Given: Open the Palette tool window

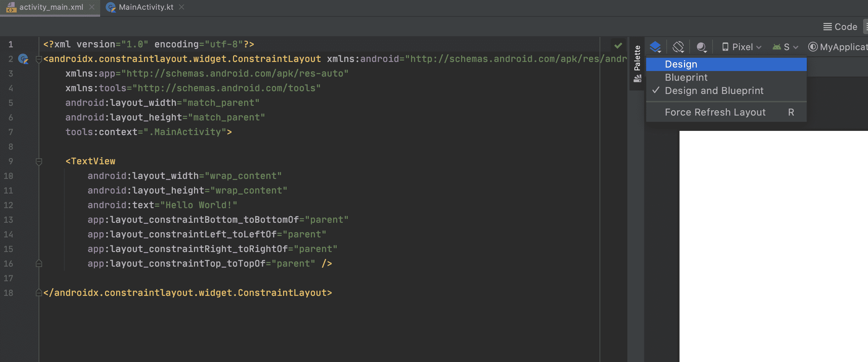Looking at the screenshot, I should [637, 58].
